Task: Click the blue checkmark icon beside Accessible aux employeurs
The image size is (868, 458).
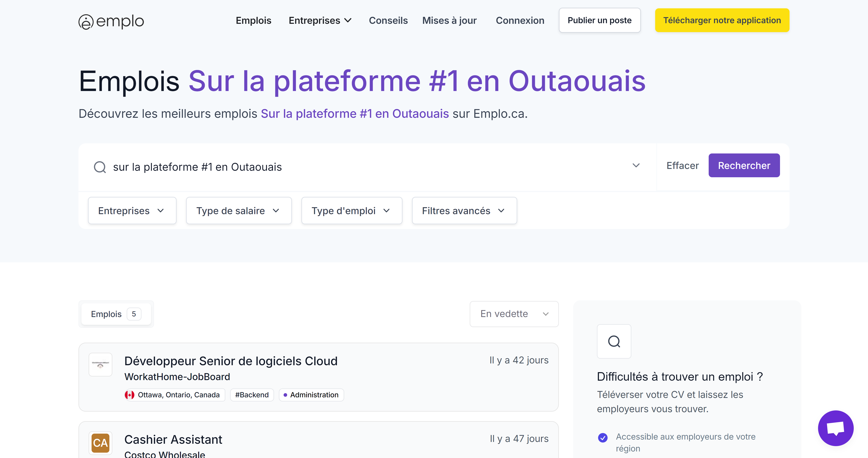Action: tap(602, 437)
